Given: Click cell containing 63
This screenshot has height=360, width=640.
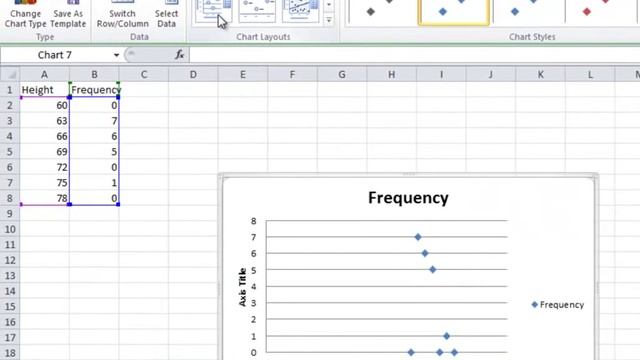Looking at the screenshot, I should pyautogui.click(x=44, y=121).
